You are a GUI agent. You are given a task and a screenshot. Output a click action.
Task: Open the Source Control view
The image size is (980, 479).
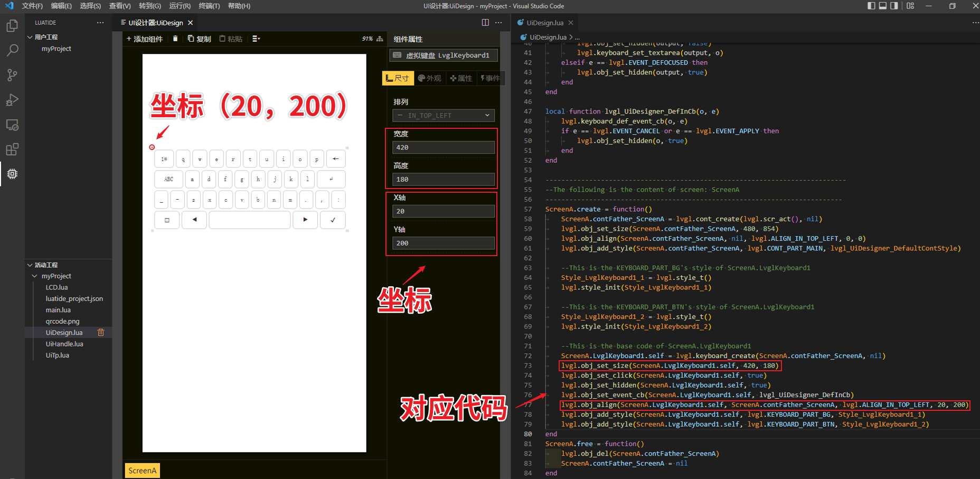pos(12,75)
